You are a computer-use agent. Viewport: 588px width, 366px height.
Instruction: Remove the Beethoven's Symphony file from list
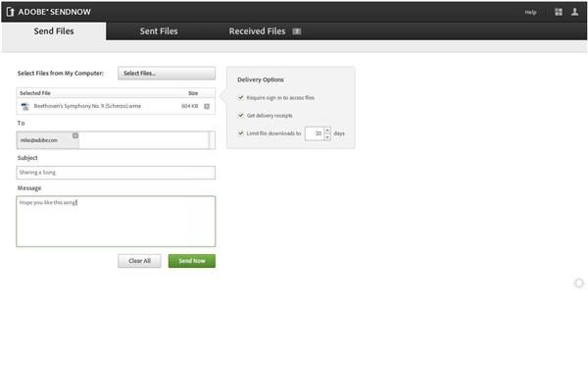(x=207, y=107)
